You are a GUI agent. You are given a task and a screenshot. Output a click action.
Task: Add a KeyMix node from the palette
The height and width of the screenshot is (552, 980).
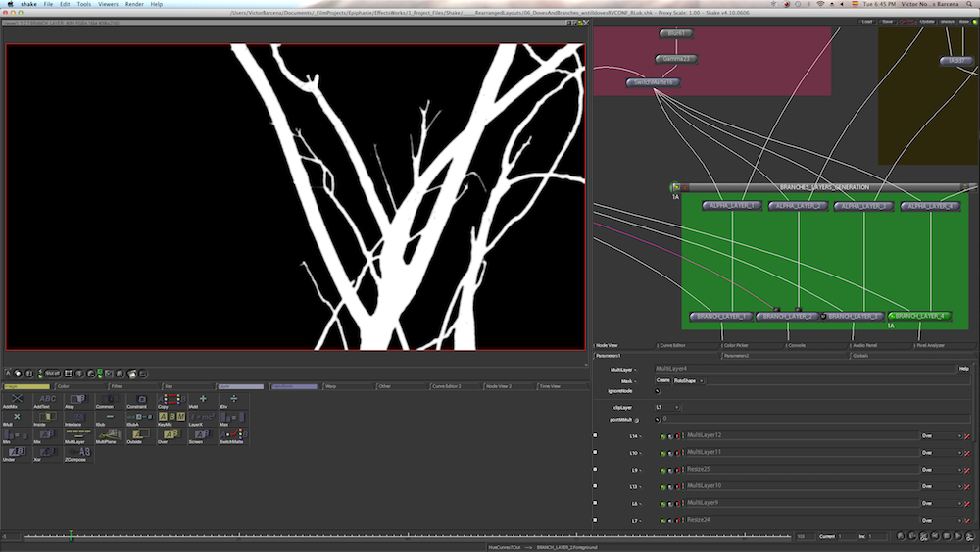pos(171,419)
